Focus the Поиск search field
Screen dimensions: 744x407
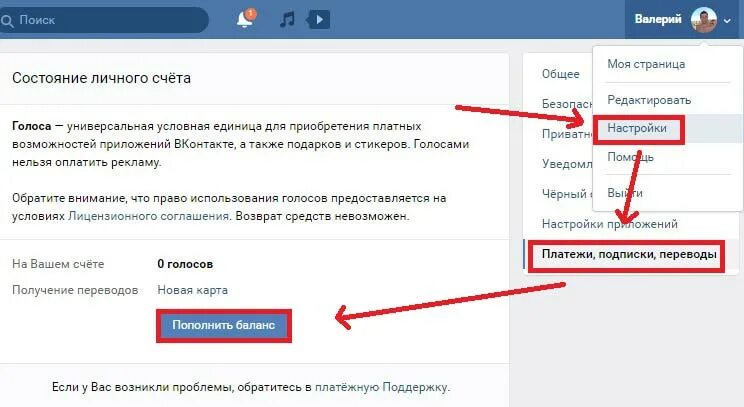pyautogui.click(x=104, y=20)
